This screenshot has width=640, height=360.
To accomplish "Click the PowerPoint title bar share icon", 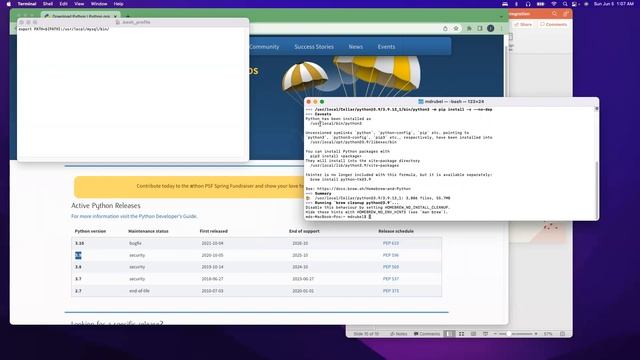I will pyautogui.click(x=565, y=14).
